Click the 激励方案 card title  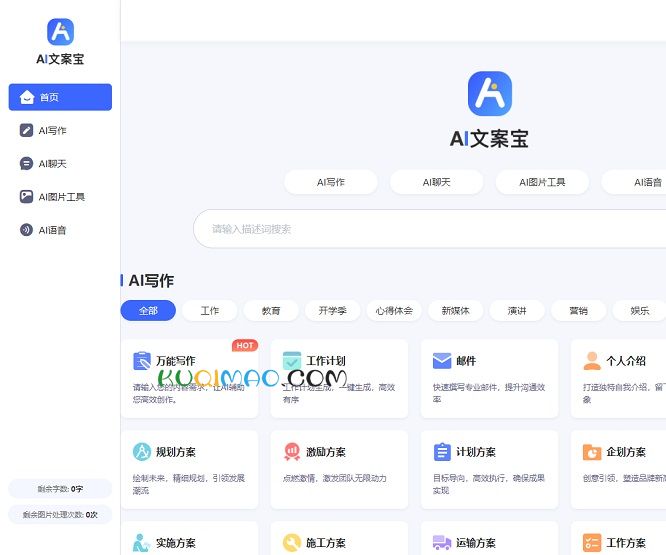click(x=326, y=452)
